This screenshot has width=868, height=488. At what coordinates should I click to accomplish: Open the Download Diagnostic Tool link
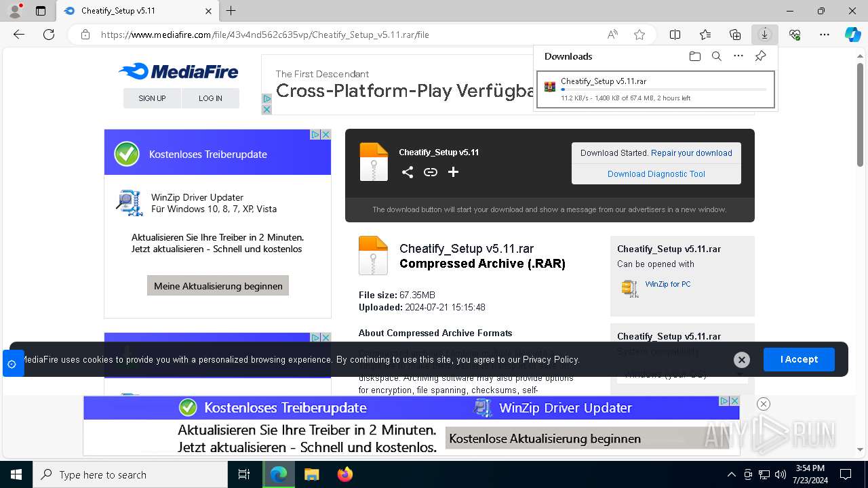[x=656, y=174]
